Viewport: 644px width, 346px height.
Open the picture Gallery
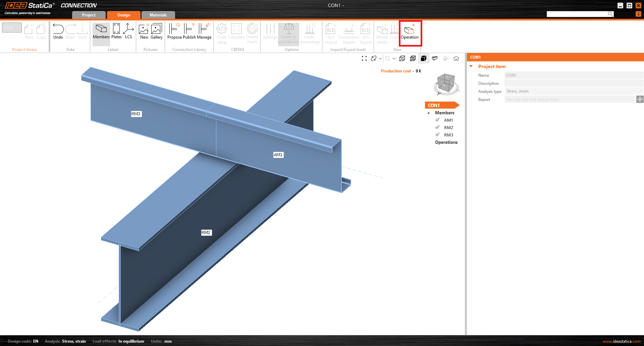(x=156, y=32)
